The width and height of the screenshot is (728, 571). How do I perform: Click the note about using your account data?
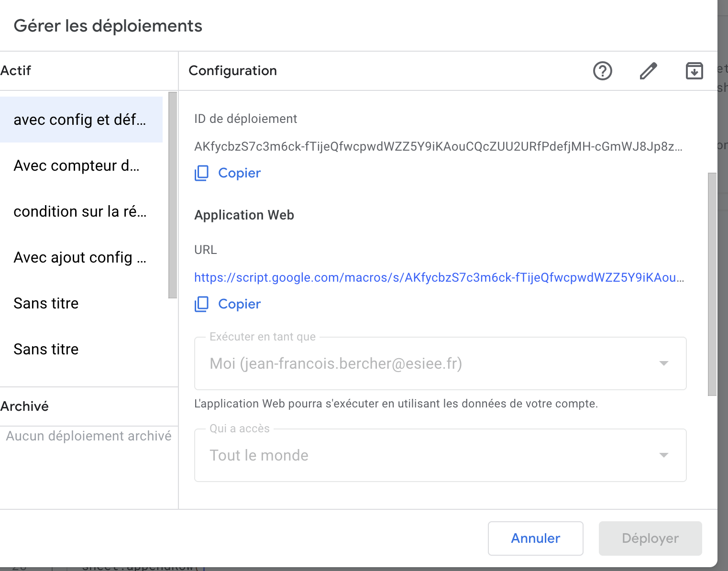click(x=396, y=404)
